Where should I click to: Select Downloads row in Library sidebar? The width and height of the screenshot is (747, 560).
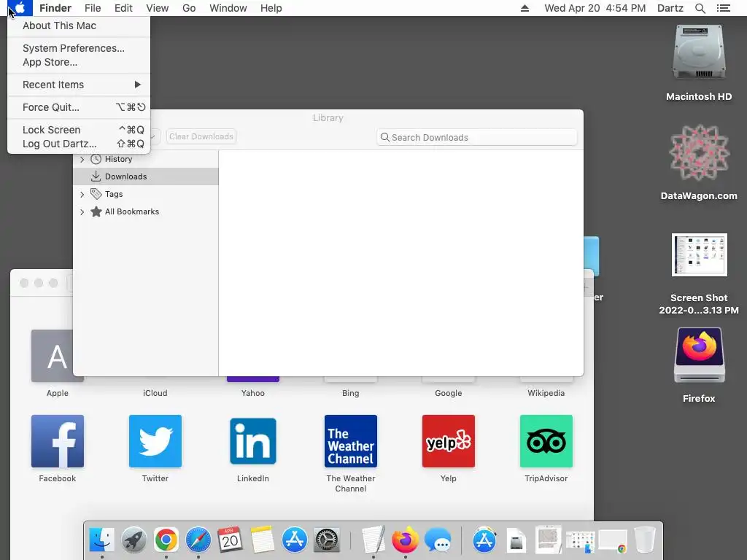coord(146,176)
